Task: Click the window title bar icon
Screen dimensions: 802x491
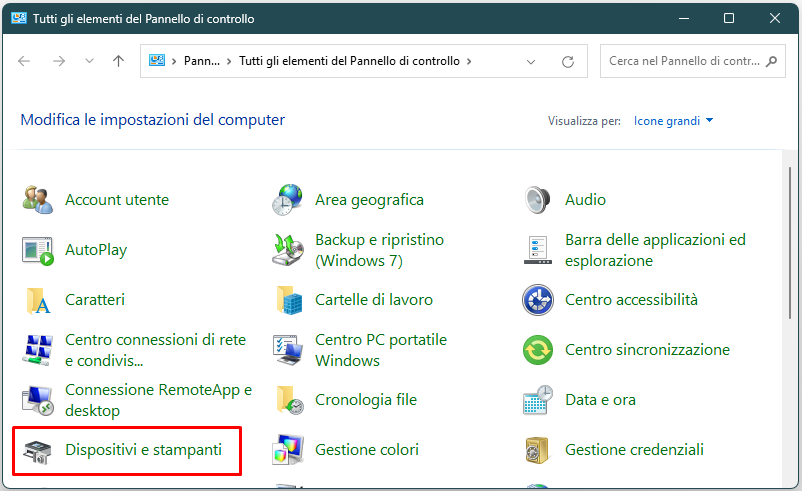Action: (19, 18)
